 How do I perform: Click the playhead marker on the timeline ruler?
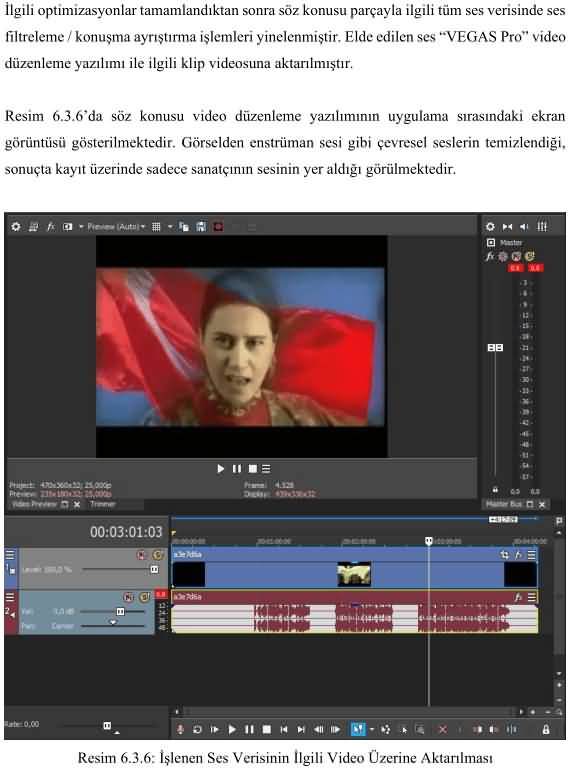click(429, 541)
